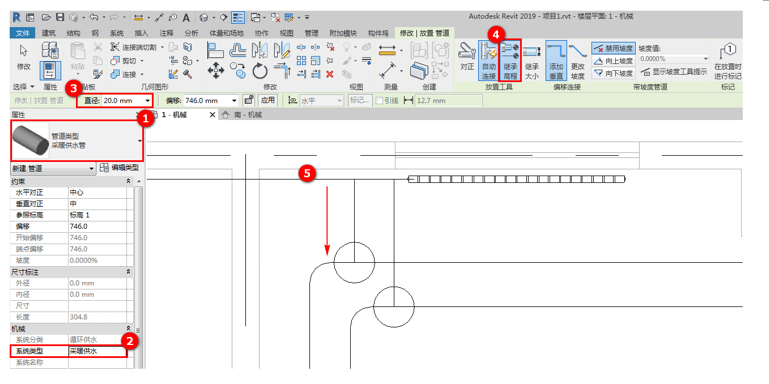
Task: Switch to the 视图 ribbon tab
Action: pyautogui.click(x=286, y=33)
